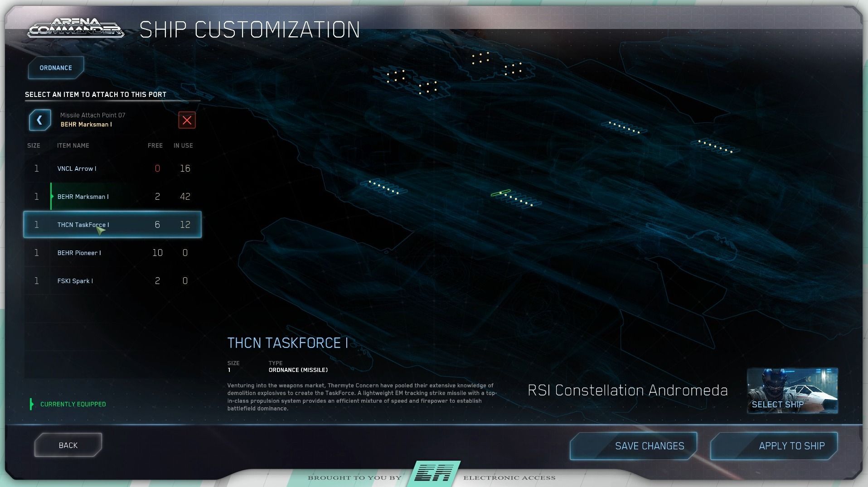Select VNCL Arrow I missile
The height and width of the screenshot is (487, 868).
coord(112,169)
